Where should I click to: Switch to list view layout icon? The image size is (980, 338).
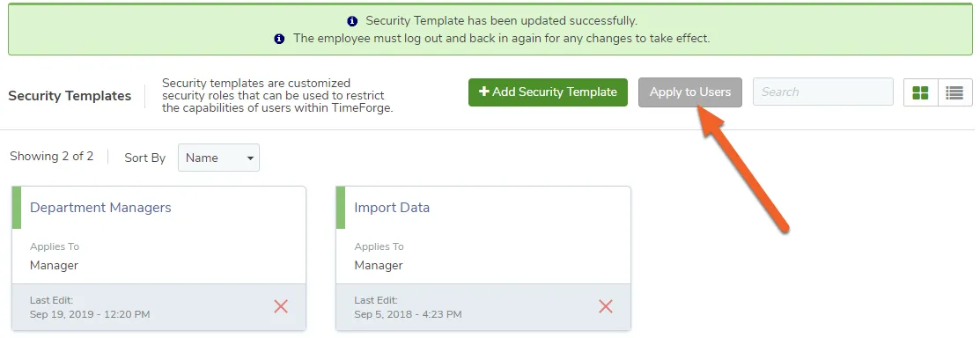(x=955, y=92)
